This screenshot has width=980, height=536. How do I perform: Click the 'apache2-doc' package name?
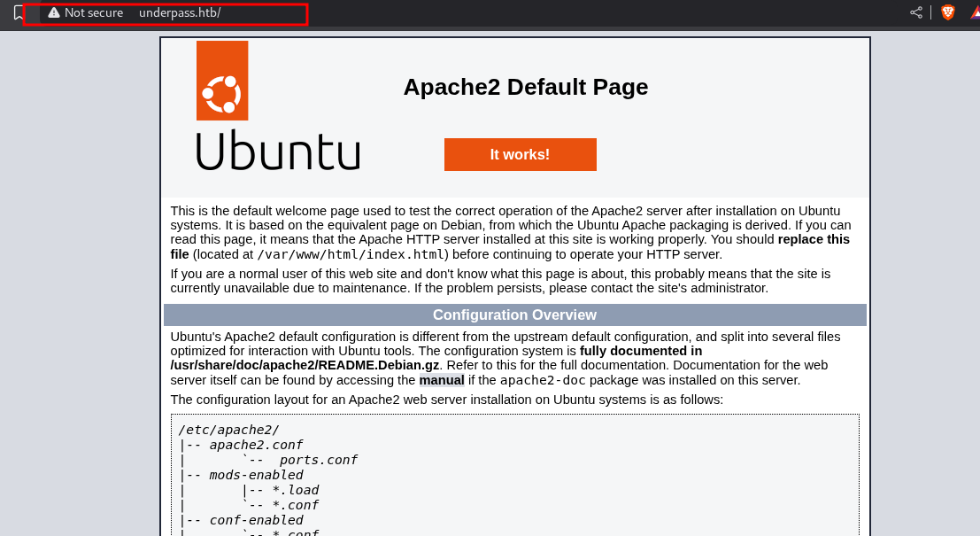point(543,380)
